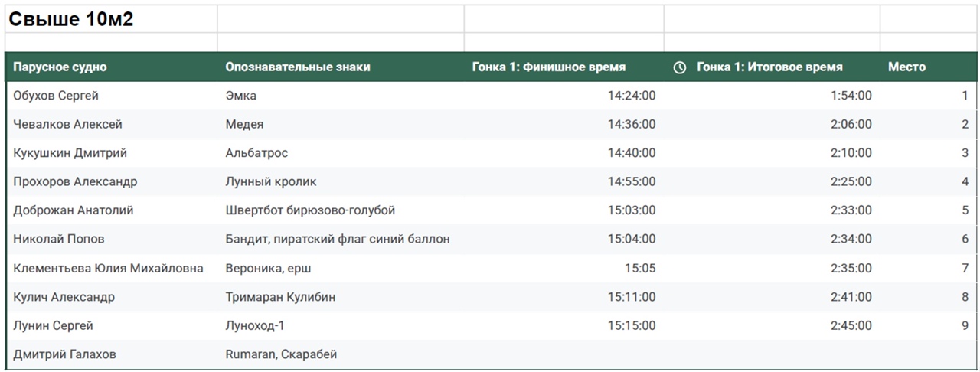The height and width of the screenshot is (372, 980).
Task: Select the 'Rumaran, Скарабей' cell
Action: [x=281, y=355]
